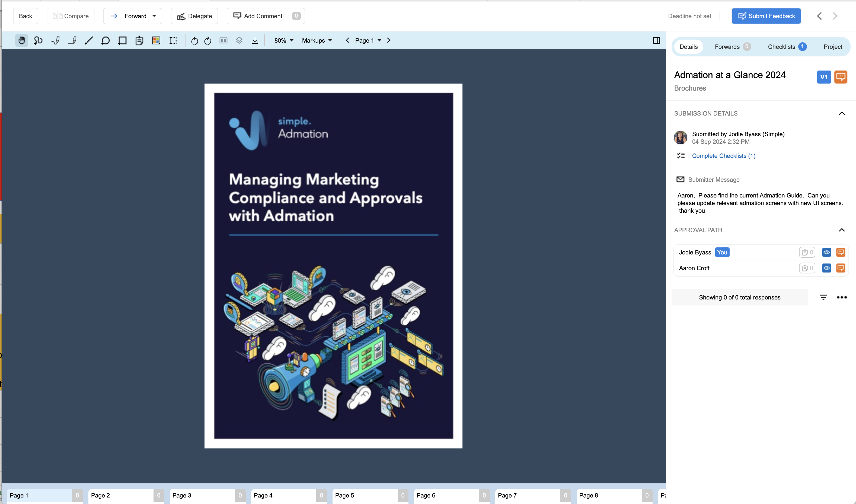Screen dimensions: 856x504
Task: Click the Back button
Action: click(x=25, y=16)
